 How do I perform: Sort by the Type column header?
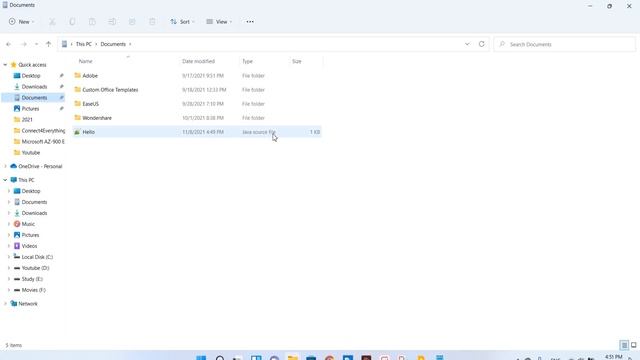click(x=247, y=61)
